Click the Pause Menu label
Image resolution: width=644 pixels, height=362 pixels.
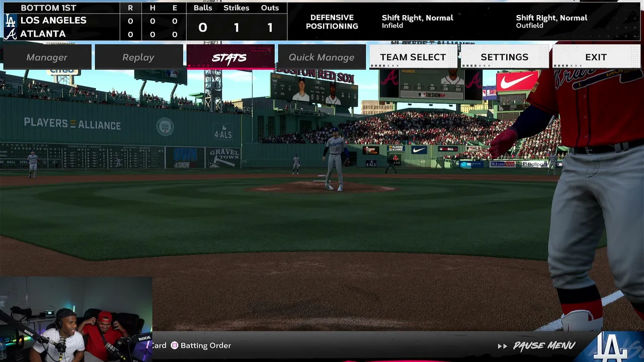pyautogui.click(x=544, y=346)
